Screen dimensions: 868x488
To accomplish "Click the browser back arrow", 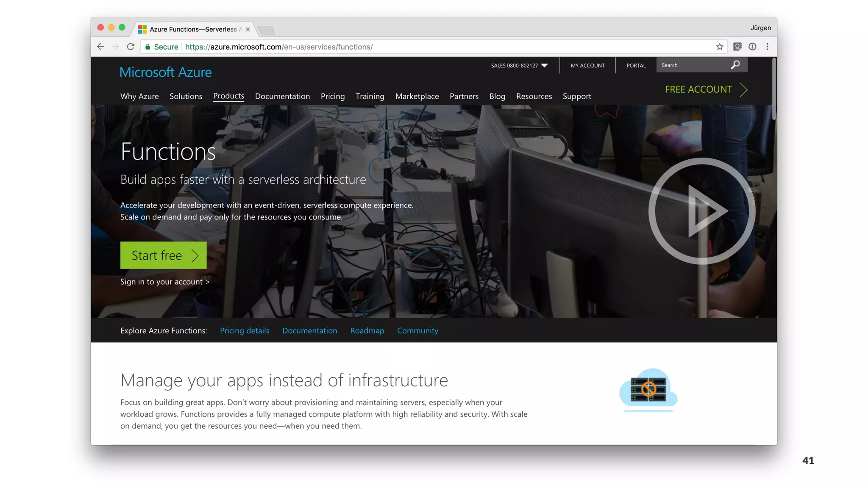I will [x=100, y=47].
